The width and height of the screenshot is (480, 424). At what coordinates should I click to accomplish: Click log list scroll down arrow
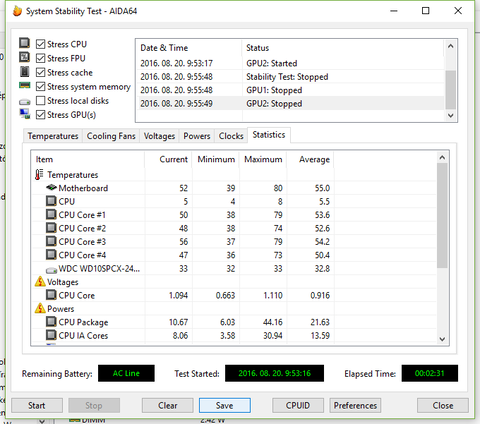click(451, 115)
